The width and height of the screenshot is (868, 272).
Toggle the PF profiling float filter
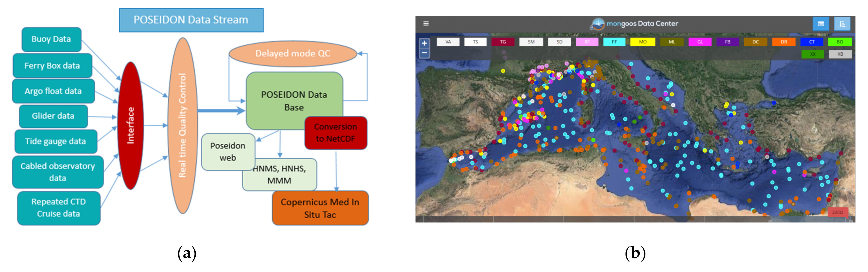click(x=614, y=42)
